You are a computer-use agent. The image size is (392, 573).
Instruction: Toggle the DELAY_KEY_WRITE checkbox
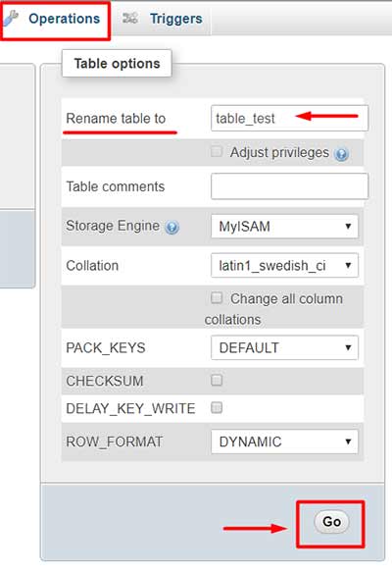pyautogui.click(x=217, y=407)
